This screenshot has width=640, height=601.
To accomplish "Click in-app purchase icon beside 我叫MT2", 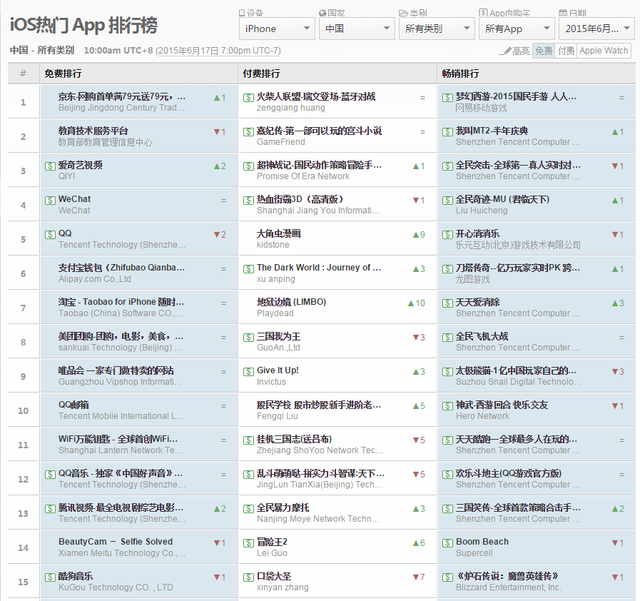I will (447, 132).
